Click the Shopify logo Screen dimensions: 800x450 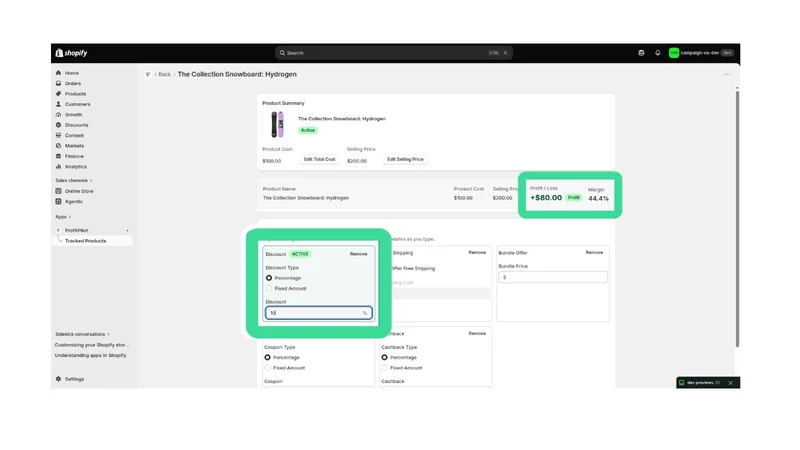pos(71,53)
